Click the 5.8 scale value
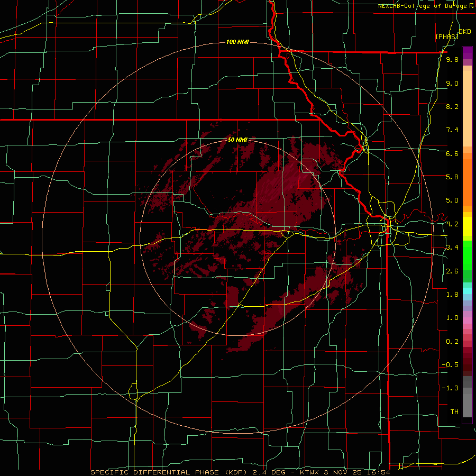This screenshot has width=476, height=476. [x=452, y=177]
